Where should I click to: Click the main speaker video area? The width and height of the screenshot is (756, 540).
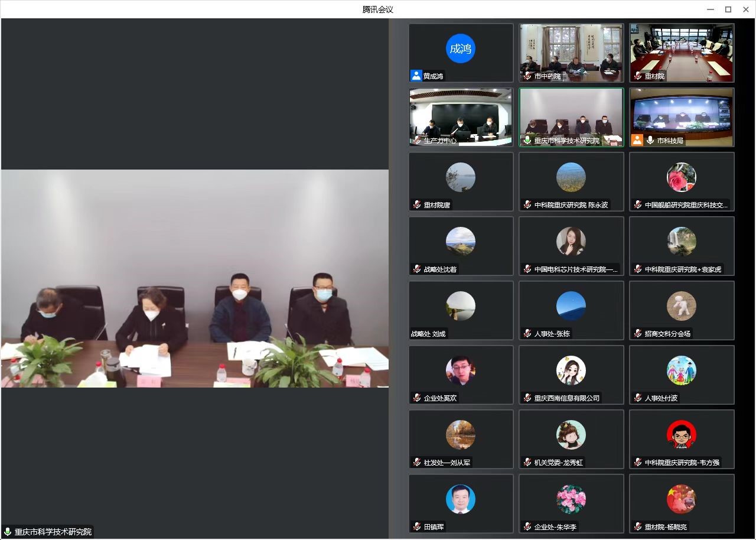click(x=195, y=278)
